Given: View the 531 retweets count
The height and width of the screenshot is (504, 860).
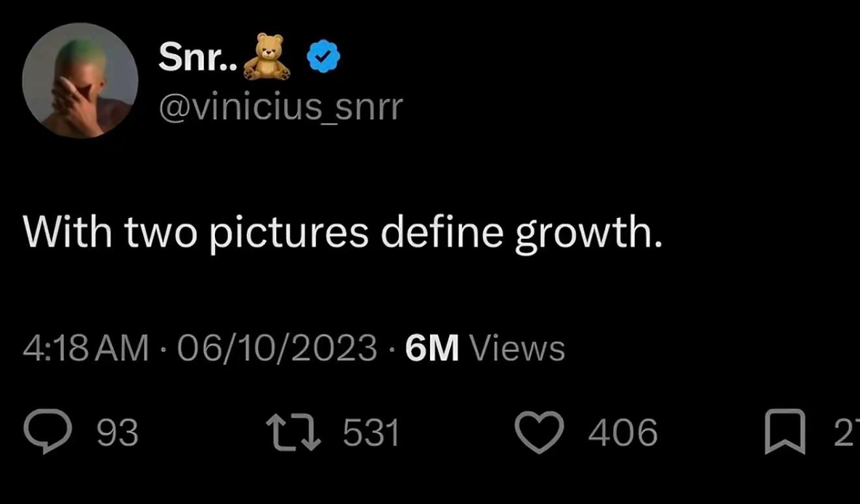Looking at the screenshot, I should click(371, 432).
